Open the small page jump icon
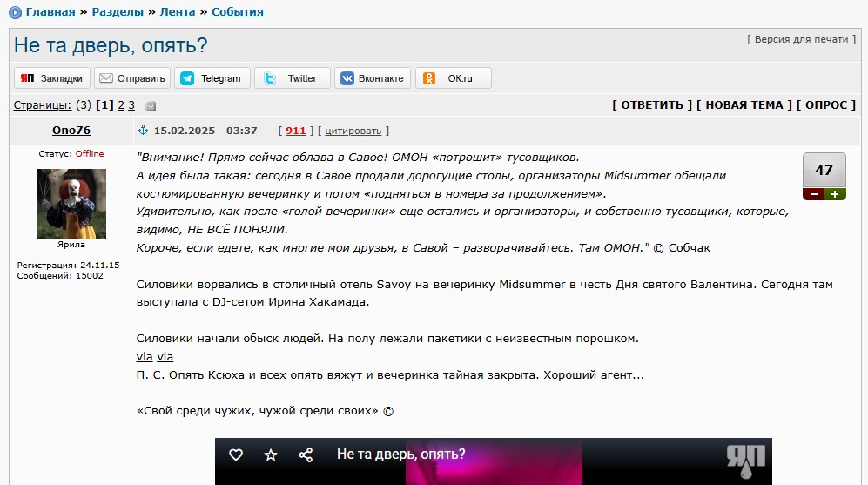This screenshot has width=868, height=485. pos(151,105)
